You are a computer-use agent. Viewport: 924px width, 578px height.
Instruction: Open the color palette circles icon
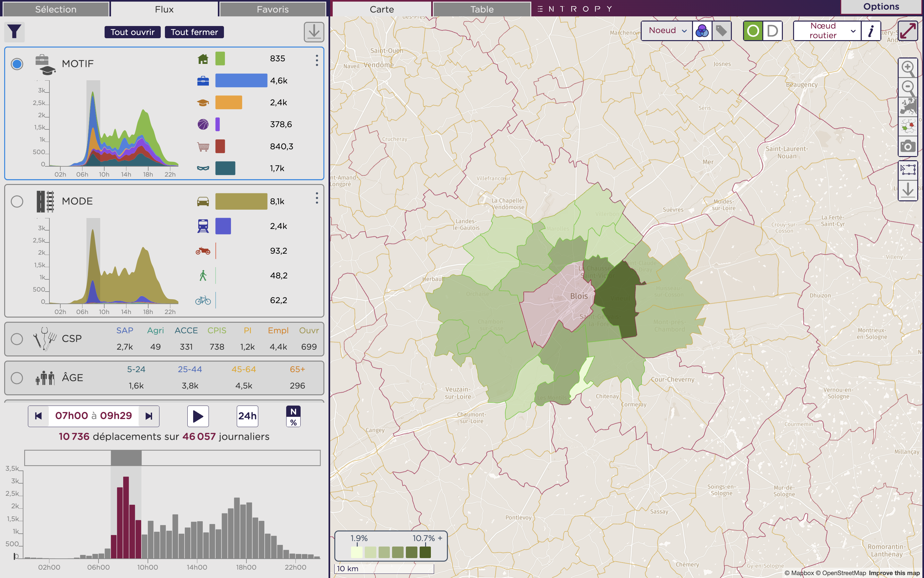702,31
